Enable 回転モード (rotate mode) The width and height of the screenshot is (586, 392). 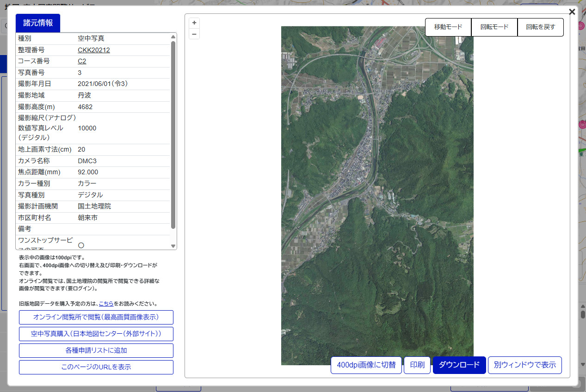(494, 27)
